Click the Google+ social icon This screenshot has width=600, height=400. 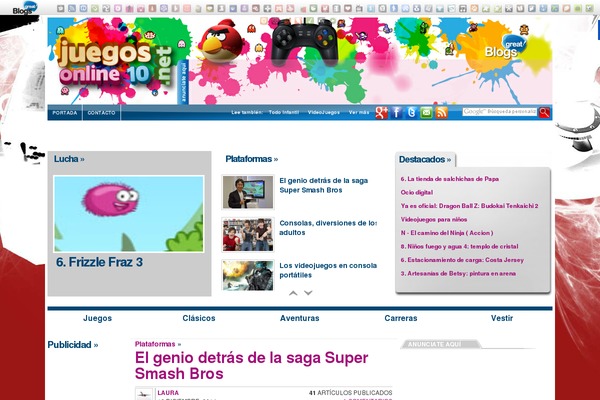382,113
